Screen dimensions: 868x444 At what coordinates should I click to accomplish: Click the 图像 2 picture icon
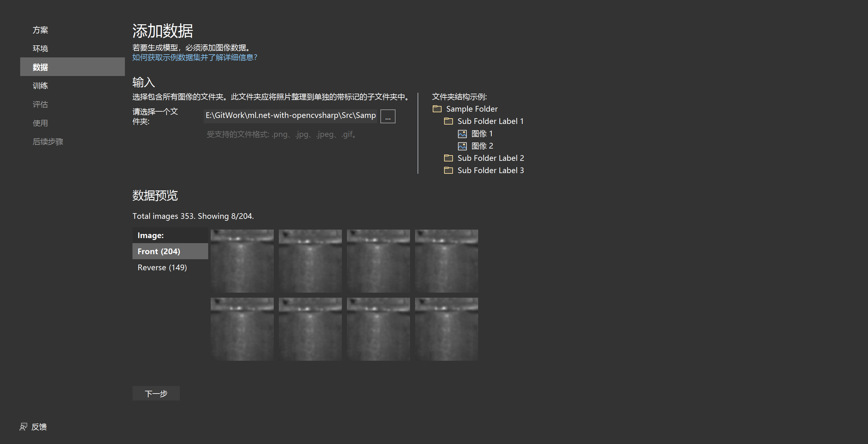coord(462,146)
